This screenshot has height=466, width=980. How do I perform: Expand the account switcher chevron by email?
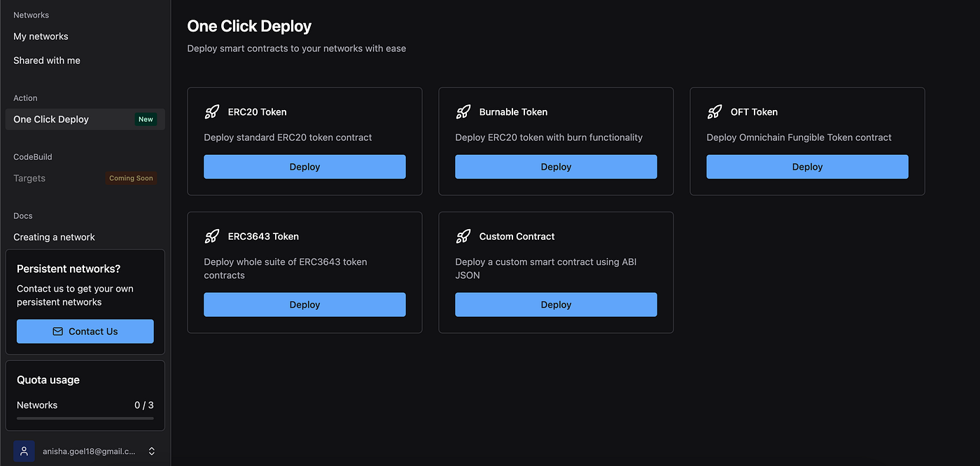click(x=152, y=451)
